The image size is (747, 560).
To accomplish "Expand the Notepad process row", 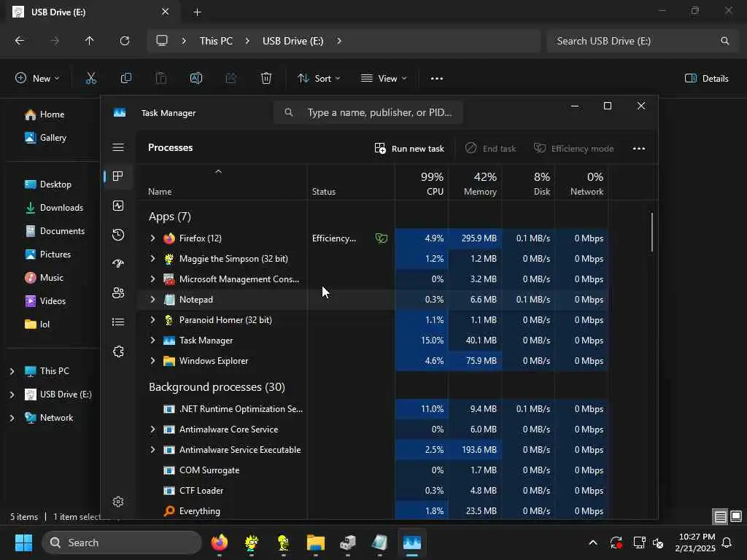I will click(x=152, y=300).
